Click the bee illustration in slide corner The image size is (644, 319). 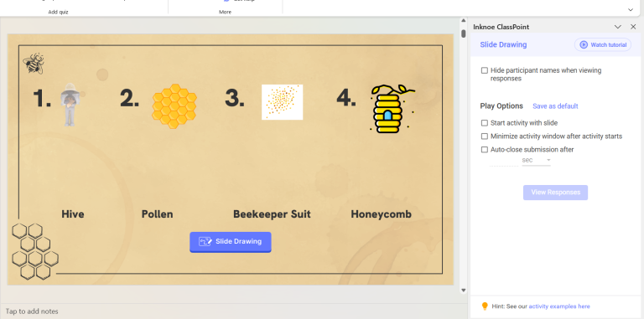click(x=34, y=64)
